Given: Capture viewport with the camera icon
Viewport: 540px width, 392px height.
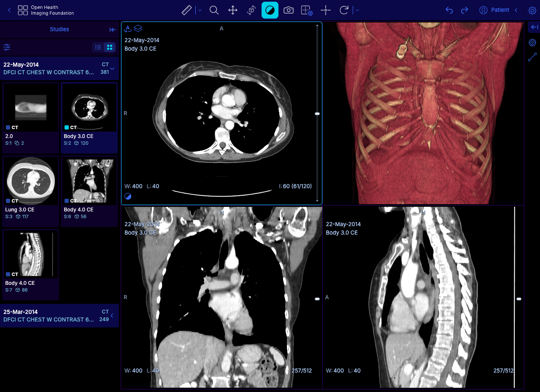Looking at the screenshot, I should (289, 10).
